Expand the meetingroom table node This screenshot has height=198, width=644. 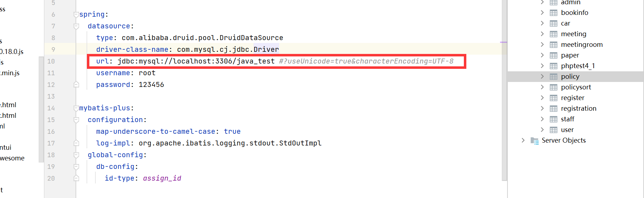[x=542, y=45]
